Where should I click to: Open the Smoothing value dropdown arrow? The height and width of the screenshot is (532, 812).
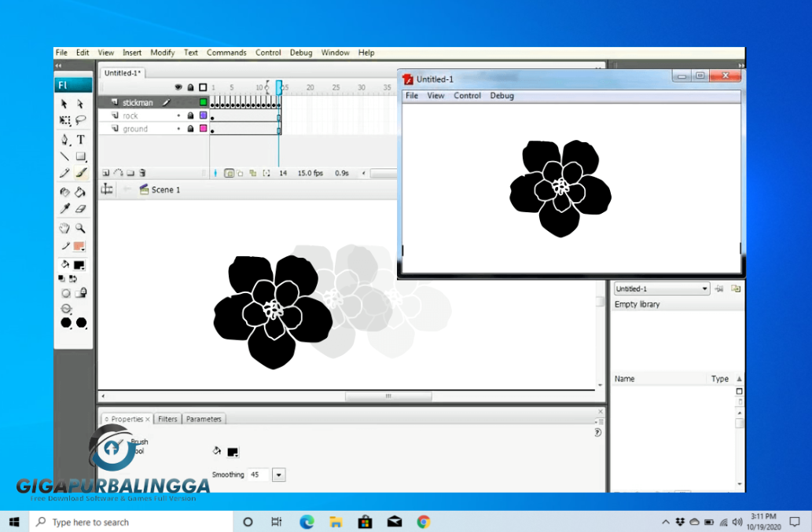point(278,475)
